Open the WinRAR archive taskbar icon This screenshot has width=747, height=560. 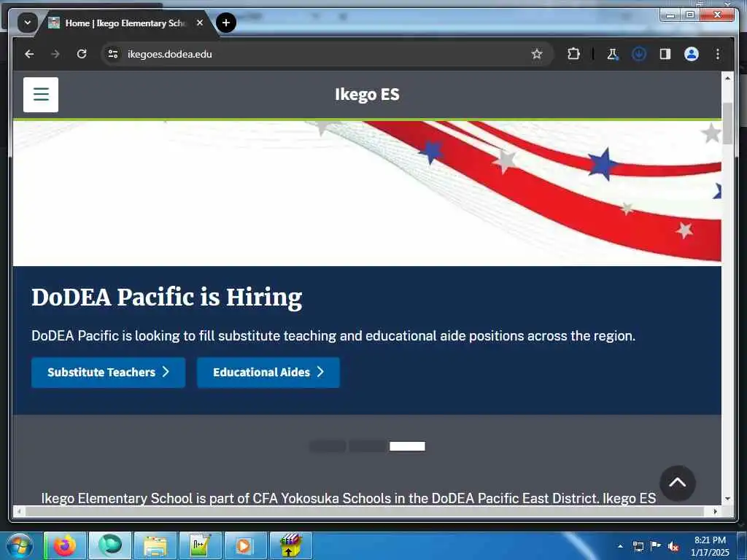tap(290, 545)
